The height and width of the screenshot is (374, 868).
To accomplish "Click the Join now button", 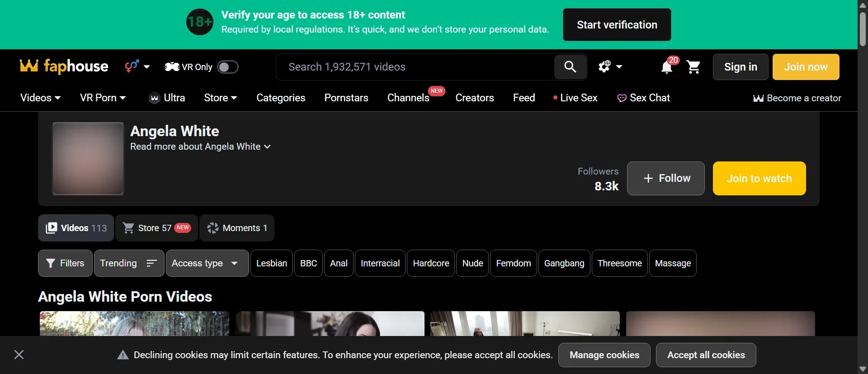I will tap(806, 67).
